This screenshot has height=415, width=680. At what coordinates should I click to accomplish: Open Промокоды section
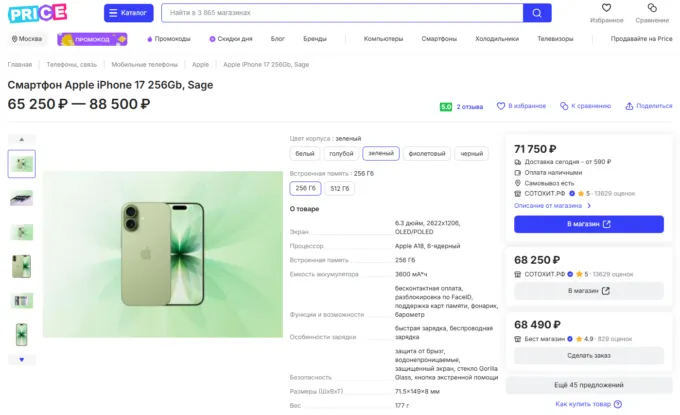tap(169, 39)
